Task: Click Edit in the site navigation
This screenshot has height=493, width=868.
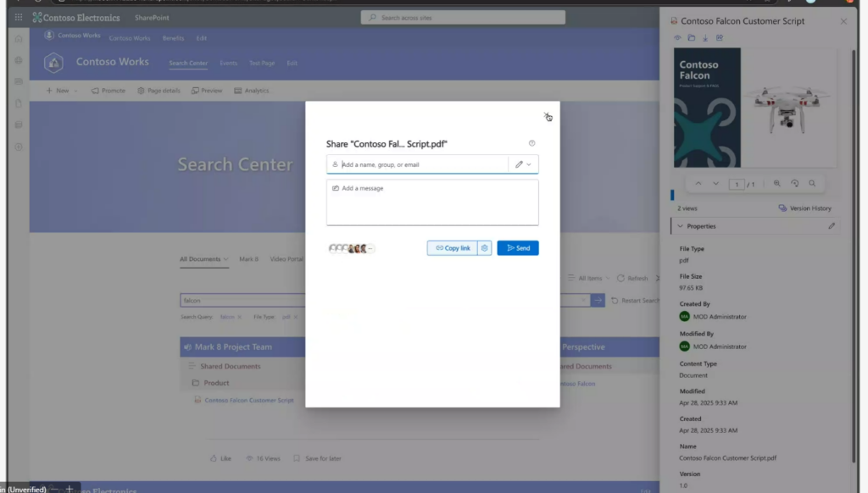Action: coord(292,63)
